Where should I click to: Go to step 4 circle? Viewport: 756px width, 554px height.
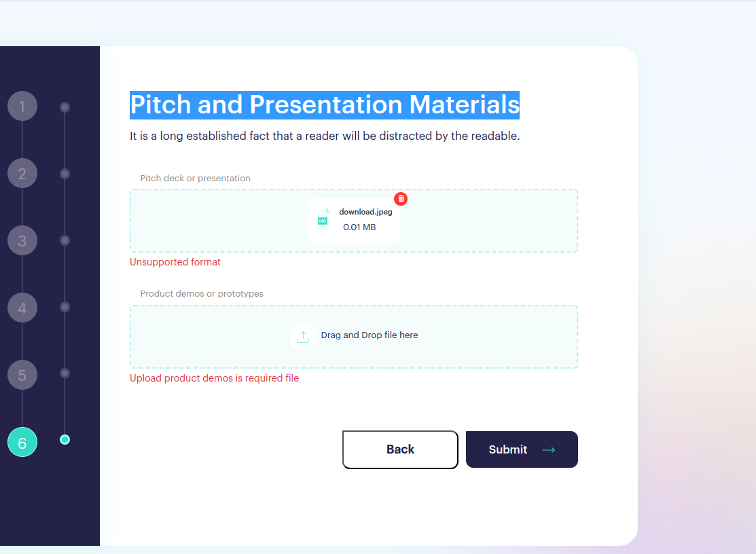[22, 308]
